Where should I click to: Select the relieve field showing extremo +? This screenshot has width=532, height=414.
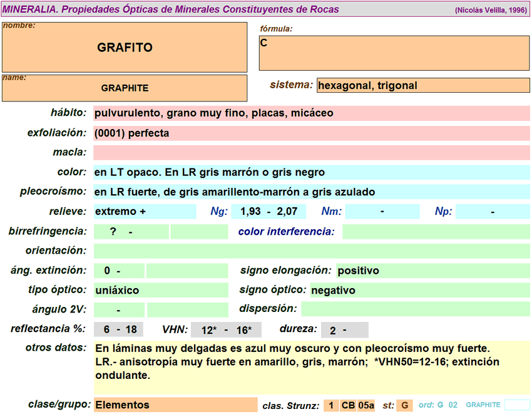tap(145, 212)
